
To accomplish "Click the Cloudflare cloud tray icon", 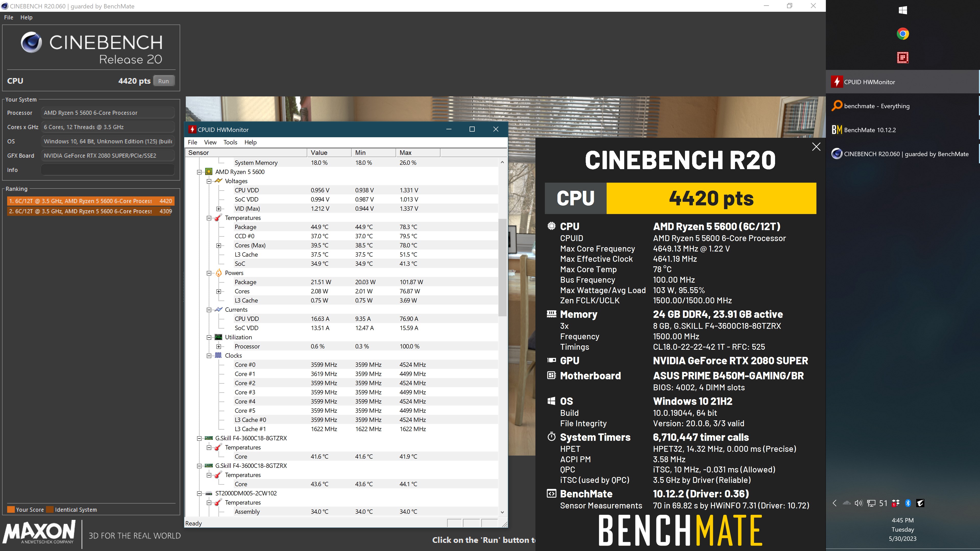I will (x=847, y=503).
